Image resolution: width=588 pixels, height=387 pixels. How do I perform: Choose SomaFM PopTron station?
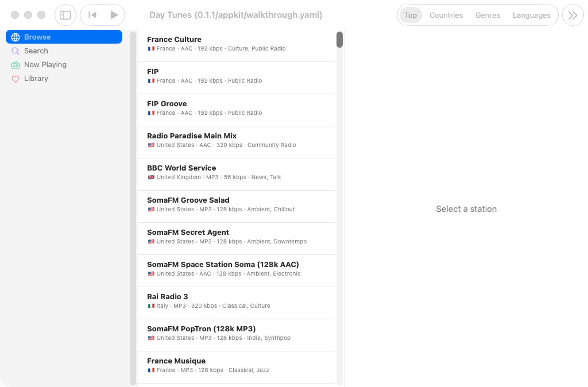coord(236,335)
